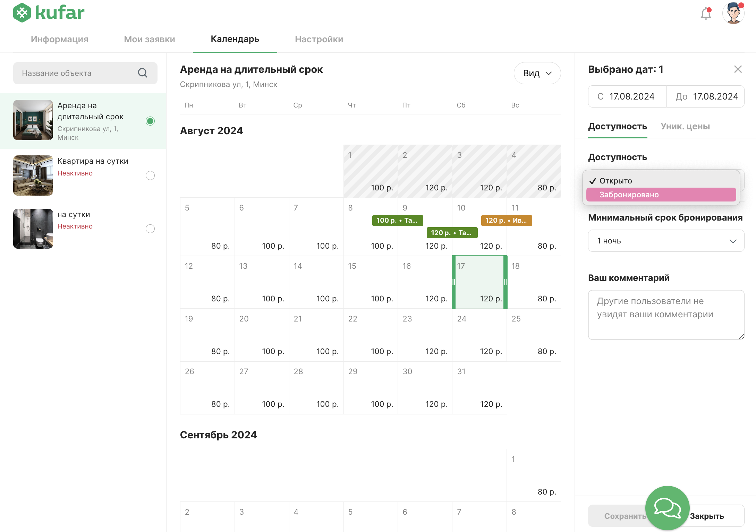Open the user profile avatar
The width and height of the screenshot is (756, 532).
[x=733, y=13]
